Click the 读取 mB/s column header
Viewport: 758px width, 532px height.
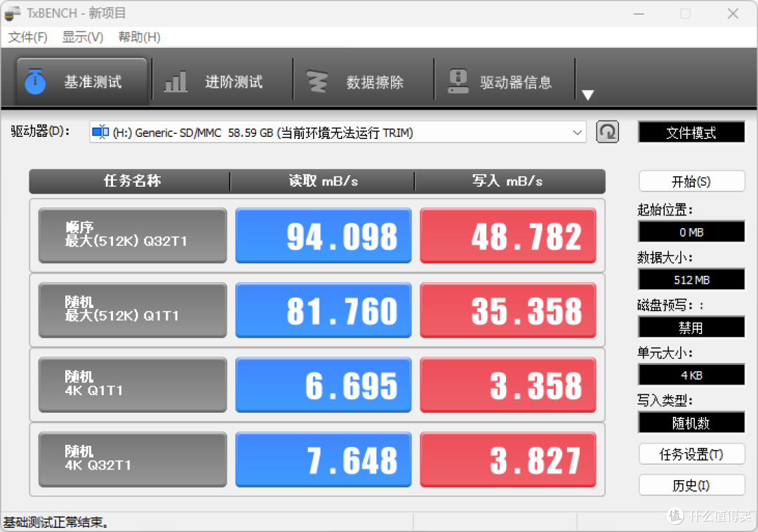(x=322, y=181)
